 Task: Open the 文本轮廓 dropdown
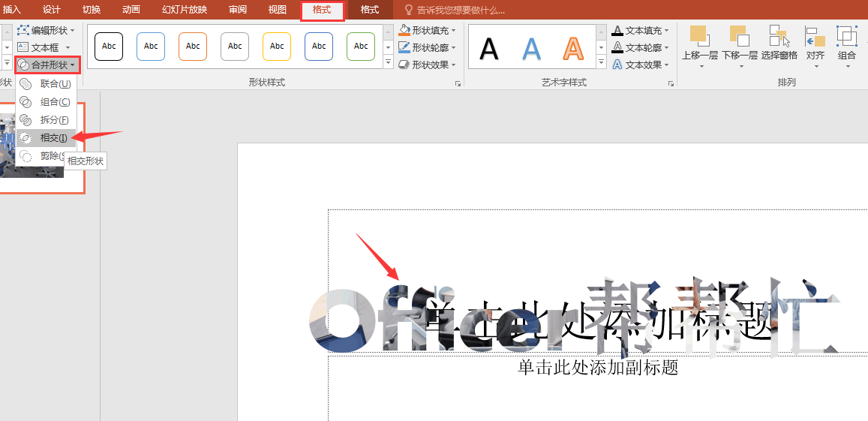641,47
